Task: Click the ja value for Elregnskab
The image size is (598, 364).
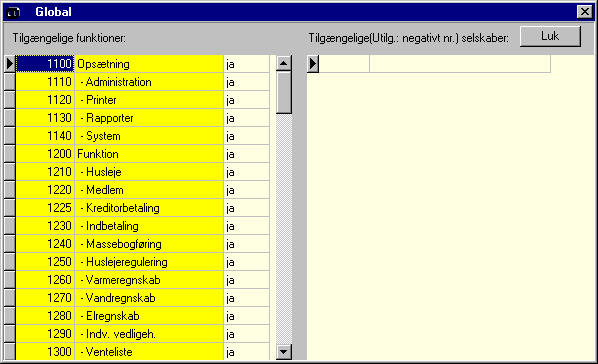Action: pos(246,316)
